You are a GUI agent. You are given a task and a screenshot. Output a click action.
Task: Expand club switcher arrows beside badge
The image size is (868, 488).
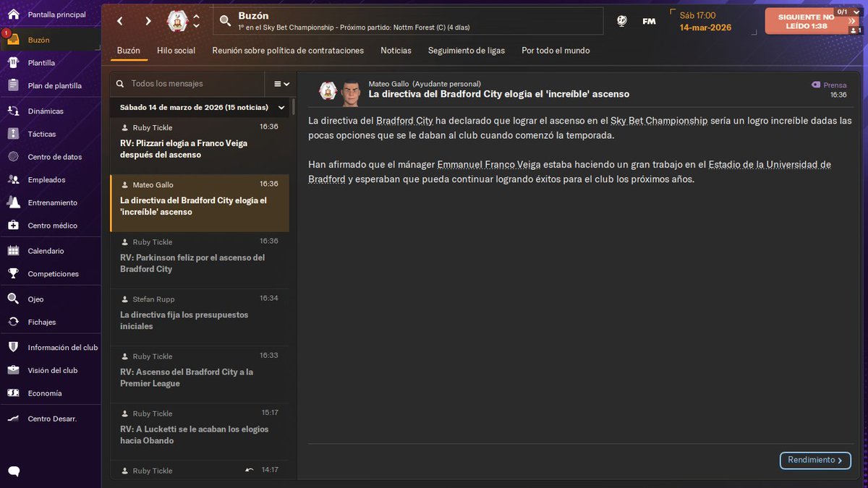pyautogui.click(x=196, y=21)
